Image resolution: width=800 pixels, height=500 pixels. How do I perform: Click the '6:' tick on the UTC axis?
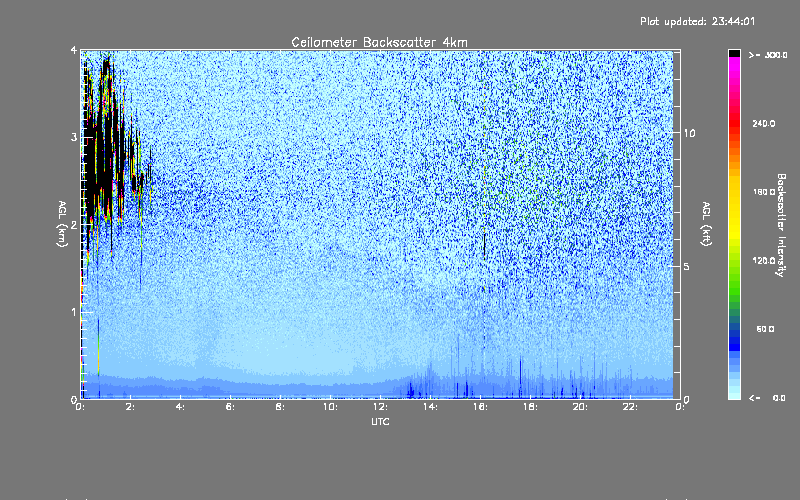pos(231,407)
